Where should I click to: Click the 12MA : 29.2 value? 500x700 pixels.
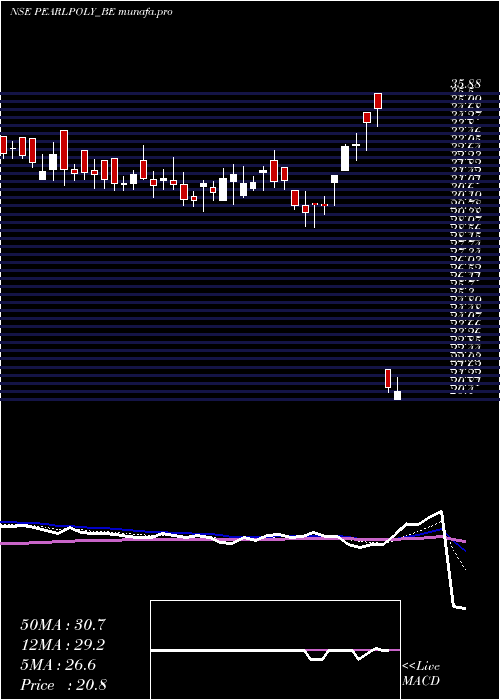click(x=62, y=645)
